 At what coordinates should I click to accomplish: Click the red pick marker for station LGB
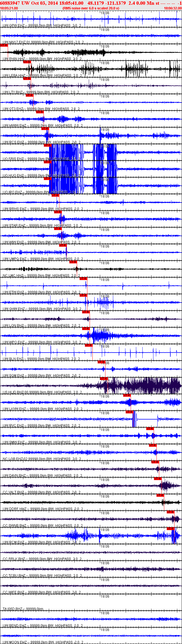tap(153, 445)
